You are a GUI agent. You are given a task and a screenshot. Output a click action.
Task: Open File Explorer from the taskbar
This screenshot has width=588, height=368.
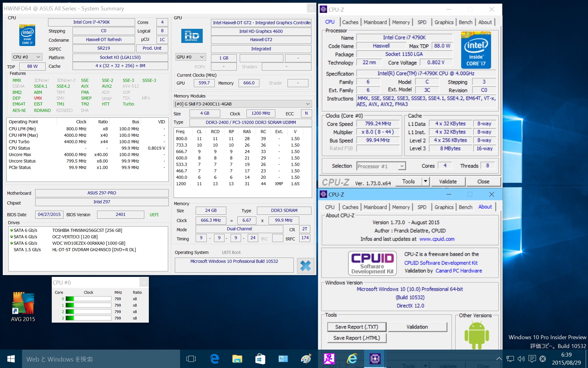237,358
